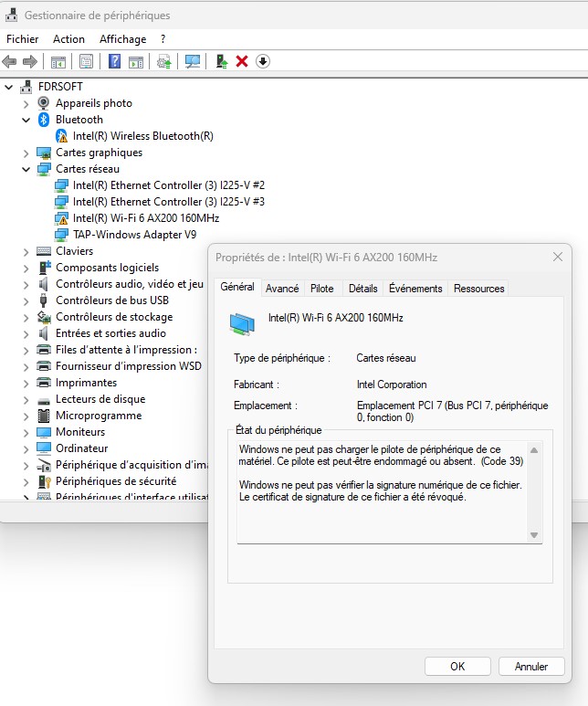Select Intel(R) Wireless Bluetooth(R) device
The height and width of the screenshot is (706, 588).
(x=142, y=136)
